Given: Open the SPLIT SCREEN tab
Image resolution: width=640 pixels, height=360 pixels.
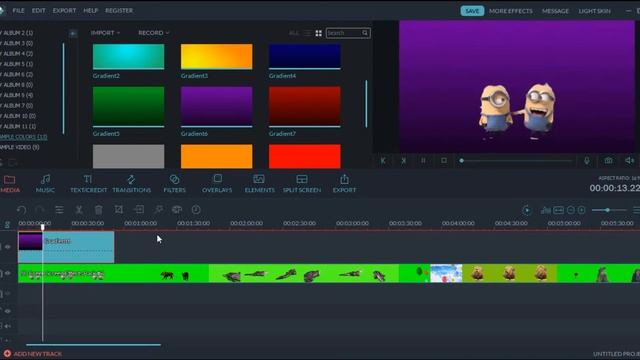Looking at the screenshot, I should (302, 183).
